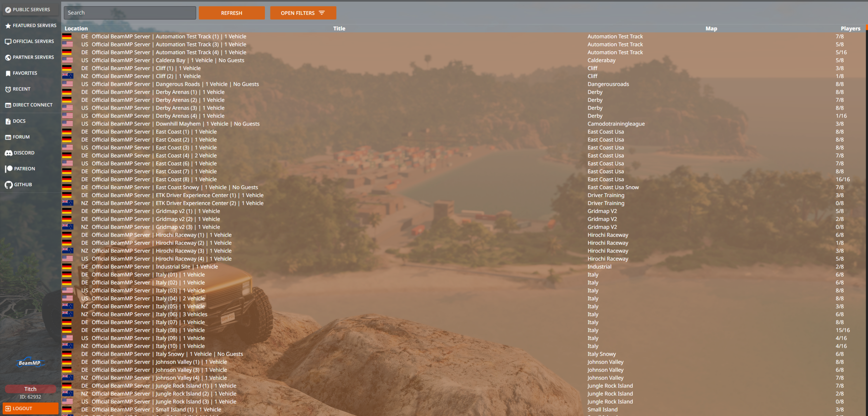The height and width of the screenshot is (416, 868).
Task: Click the Official Servers monitor icon
Action: pyautogui.click(x=8, y=41)
